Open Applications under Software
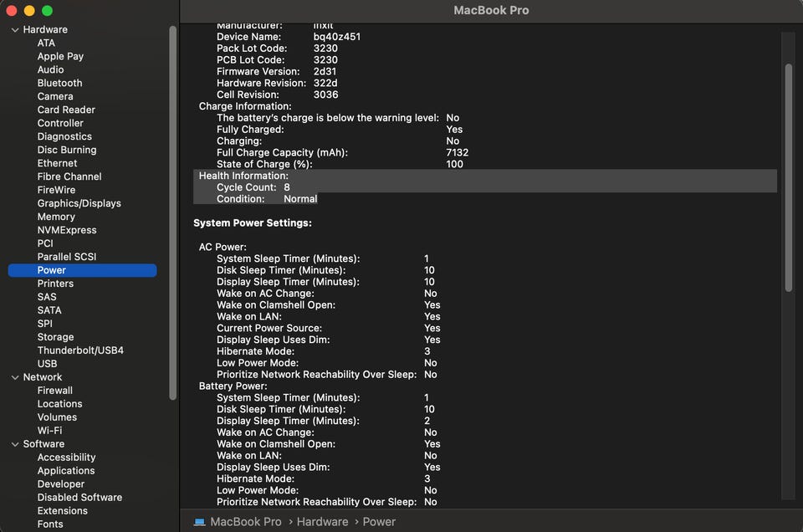Viewport: 803px width, 532px height. click(x=66, y=471)
